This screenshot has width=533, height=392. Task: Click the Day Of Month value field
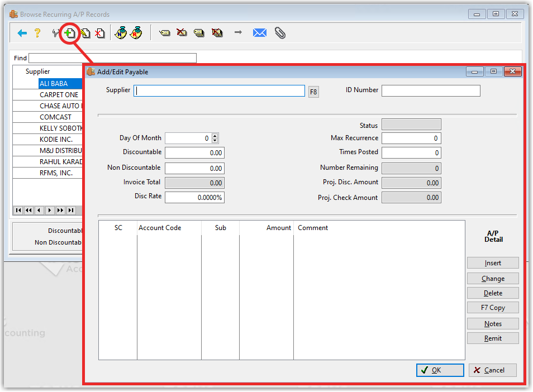[x=188, y=138]
